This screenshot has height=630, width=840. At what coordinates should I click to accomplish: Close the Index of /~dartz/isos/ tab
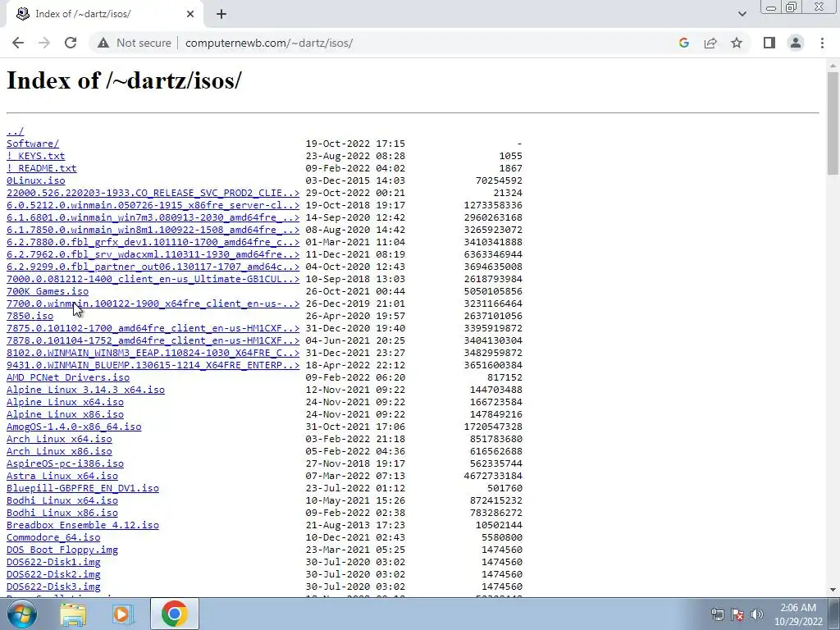[190, 14]
